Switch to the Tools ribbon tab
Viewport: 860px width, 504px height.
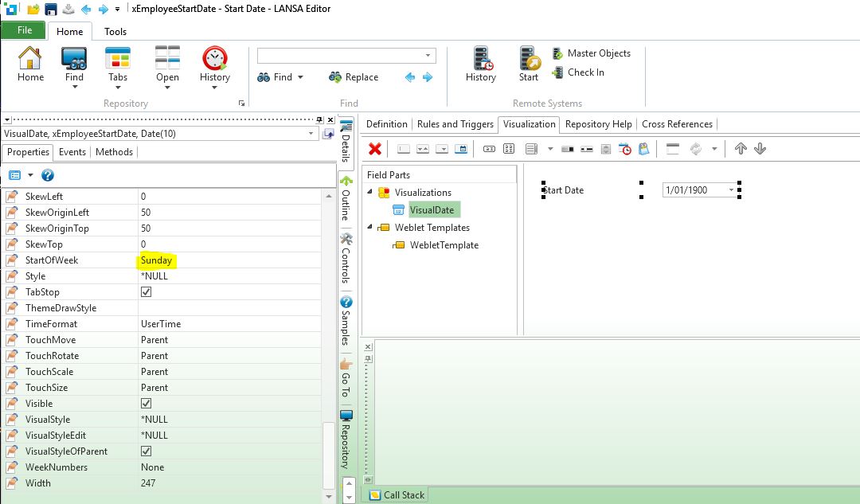115,32
